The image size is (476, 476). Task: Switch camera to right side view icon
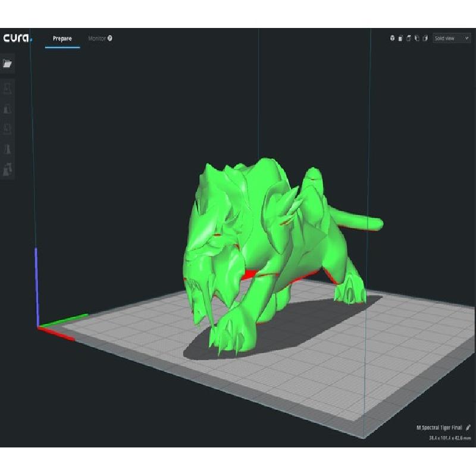coord(425,38)
